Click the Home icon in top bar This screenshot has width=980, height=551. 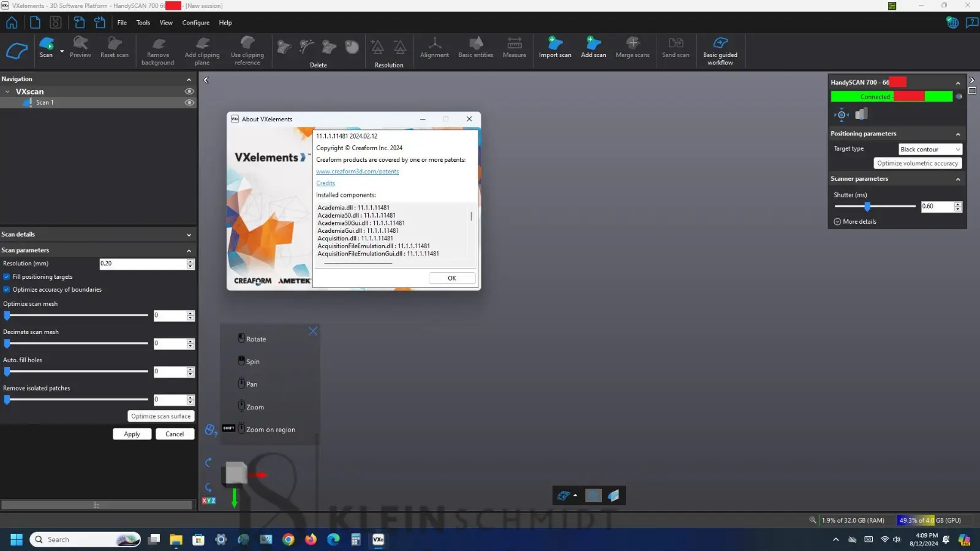pyautogui.click(x=12, y=23)
